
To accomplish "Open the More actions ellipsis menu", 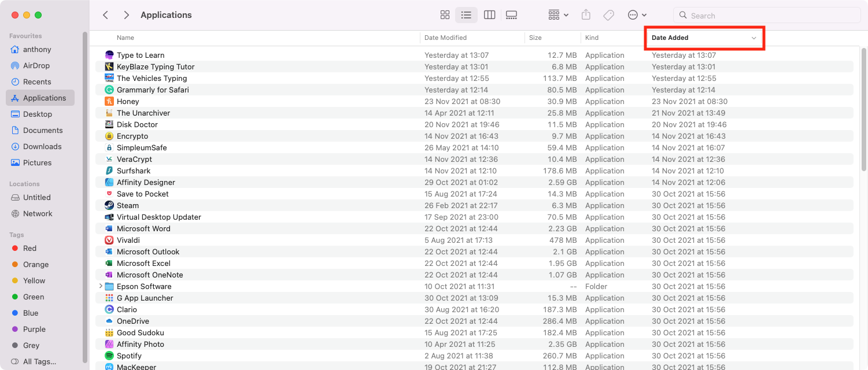I will pos(637,15).
